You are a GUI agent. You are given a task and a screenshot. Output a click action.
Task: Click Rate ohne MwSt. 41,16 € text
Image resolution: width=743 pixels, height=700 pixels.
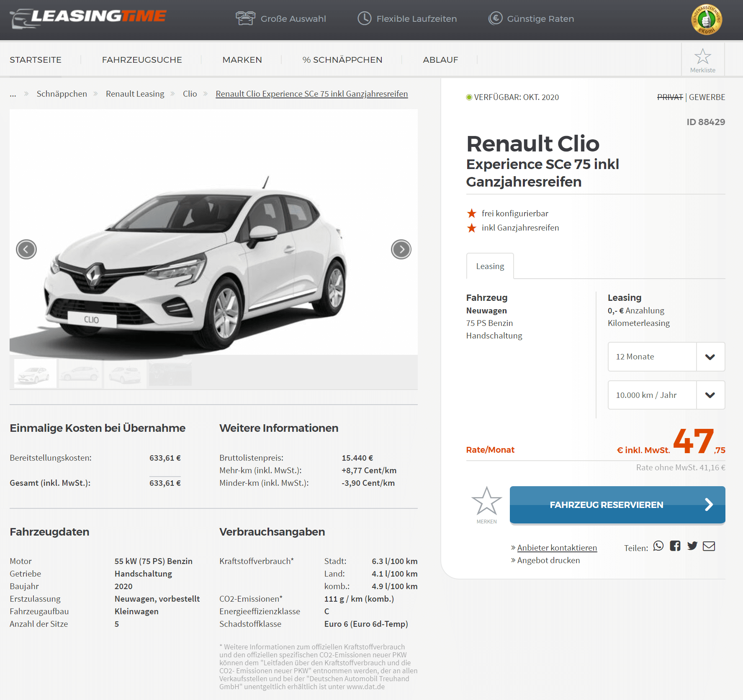(681, 467)
